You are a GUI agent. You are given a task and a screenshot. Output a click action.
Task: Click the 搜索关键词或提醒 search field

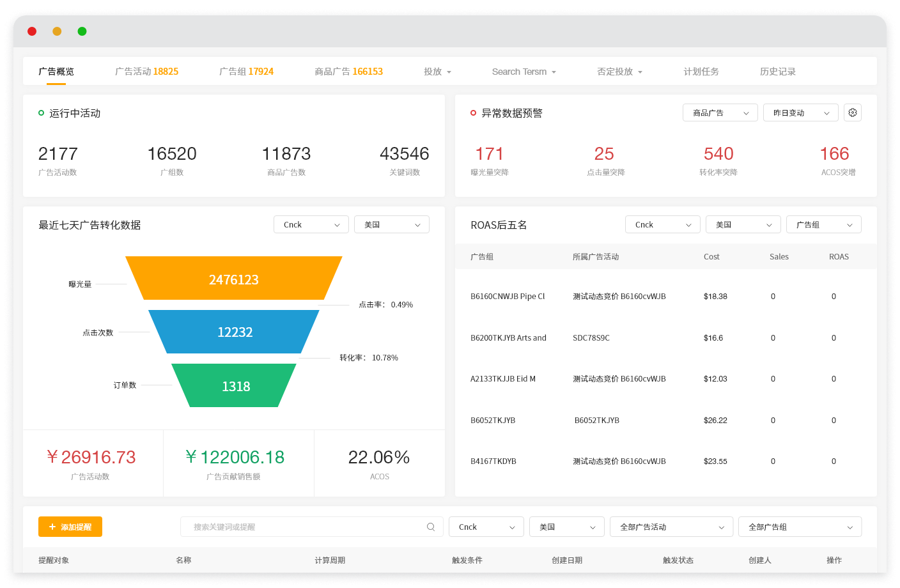[x=312, y=527]
